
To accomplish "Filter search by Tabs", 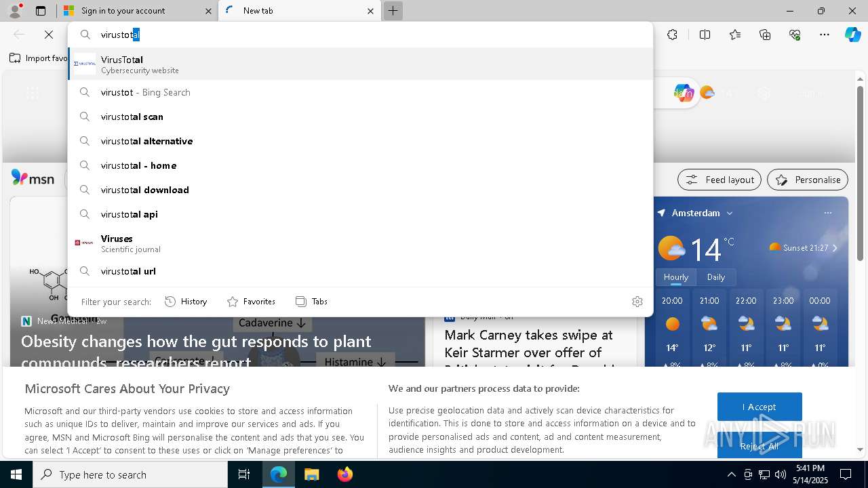I will pos(311,302).
